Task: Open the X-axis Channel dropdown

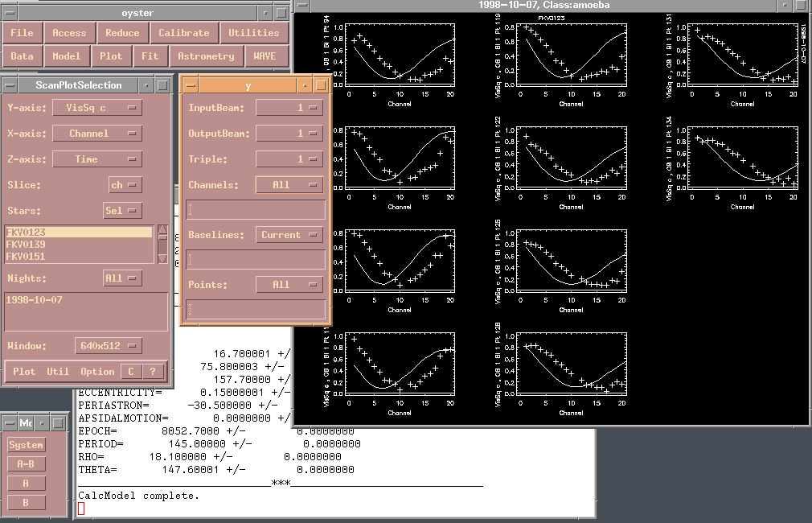Action: click(x=97, y=134)
